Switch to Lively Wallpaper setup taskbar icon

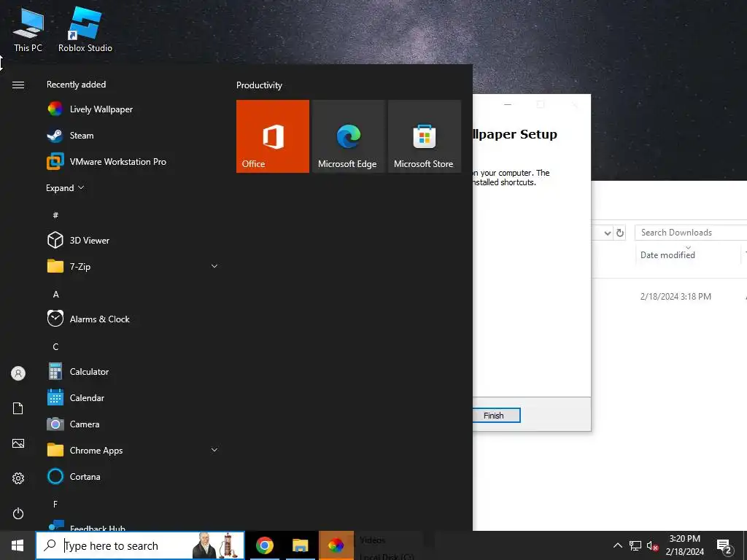click(x=336, y=545)
